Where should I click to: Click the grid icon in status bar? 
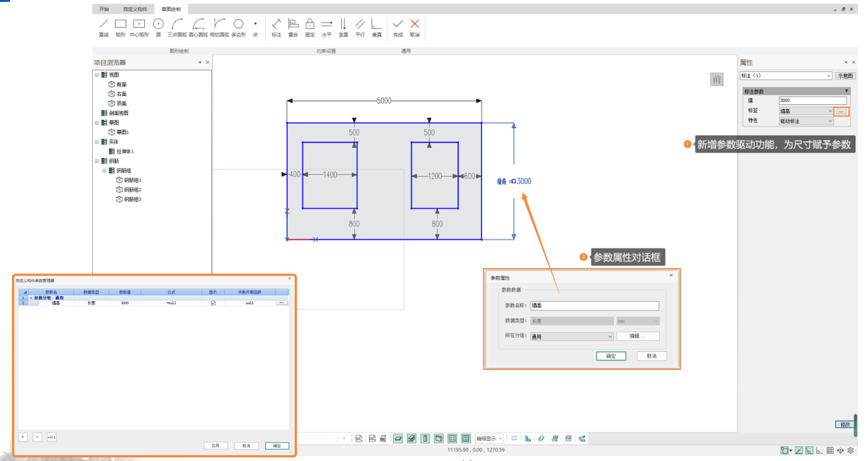[830, 450]
